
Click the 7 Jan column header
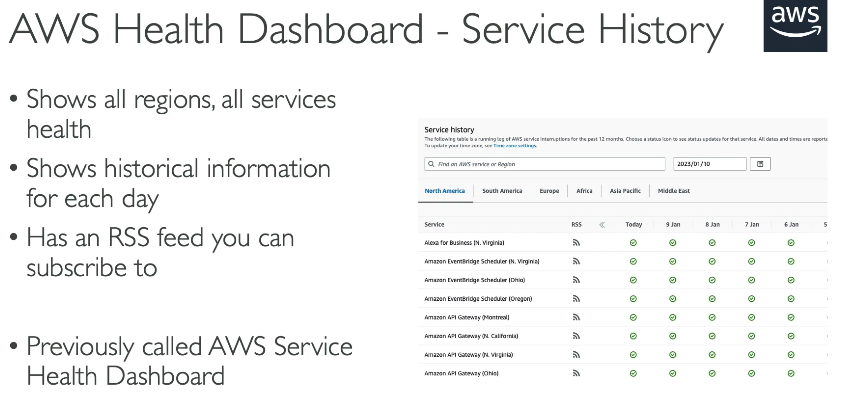tap(752, 225)
